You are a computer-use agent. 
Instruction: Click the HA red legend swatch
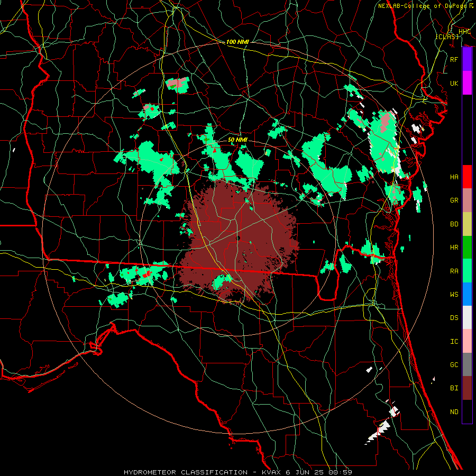pyautogui.click(x=467, y=177)
